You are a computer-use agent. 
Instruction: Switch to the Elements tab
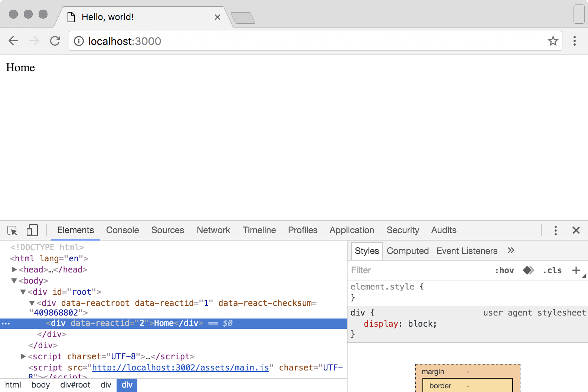tap(75, 230)
